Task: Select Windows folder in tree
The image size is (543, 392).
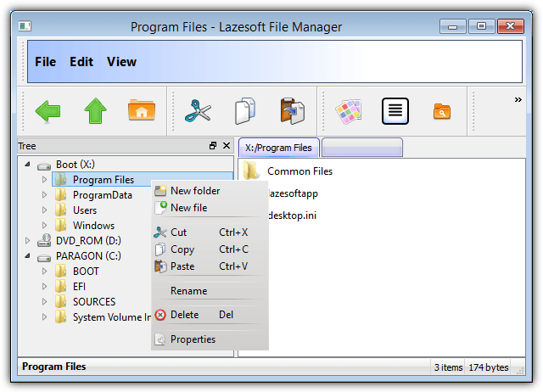Action: pos(93,225)
